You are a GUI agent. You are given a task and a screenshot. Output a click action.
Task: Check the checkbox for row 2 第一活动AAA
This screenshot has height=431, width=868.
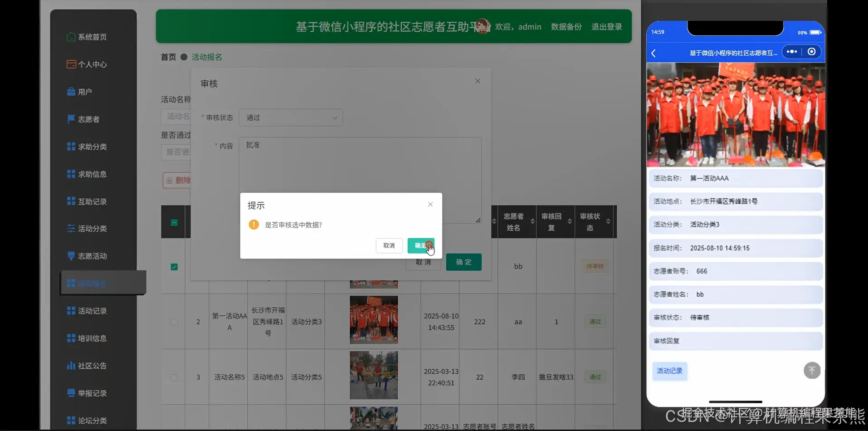[174, 322]
